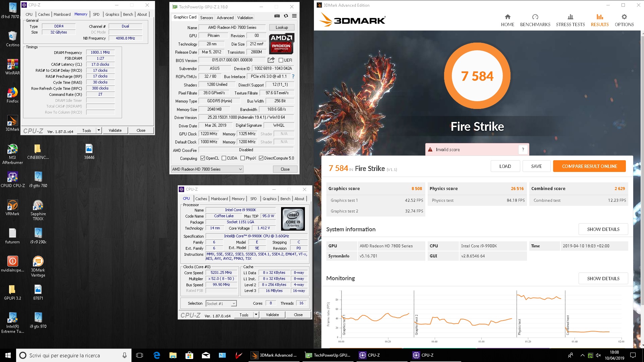Screen dimensions: 644x362
Task: Expand Tools dropdown arrow in CPU tab CPU-Z window
Action: 256,315
